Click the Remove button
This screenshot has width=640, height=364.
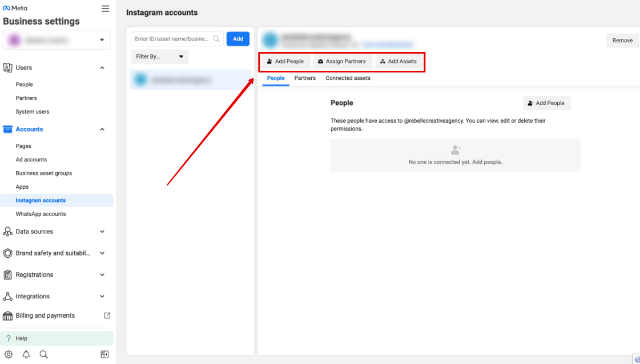click(622, 41)
